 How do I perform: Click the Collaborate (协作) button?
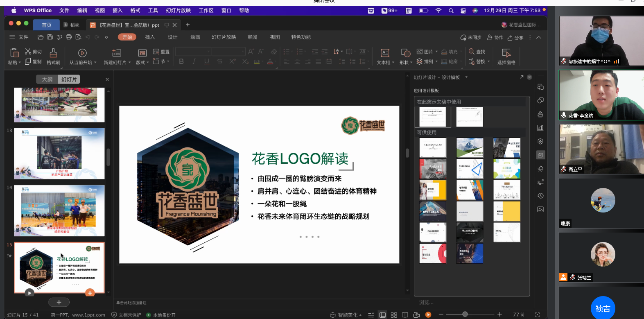pyautogui.click(x=495, y=38)
